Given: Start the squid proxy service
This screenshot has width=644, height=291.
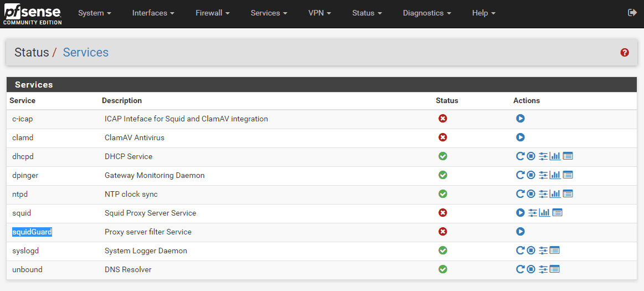Looking at the screenshot, I should [x=520, y=213].
